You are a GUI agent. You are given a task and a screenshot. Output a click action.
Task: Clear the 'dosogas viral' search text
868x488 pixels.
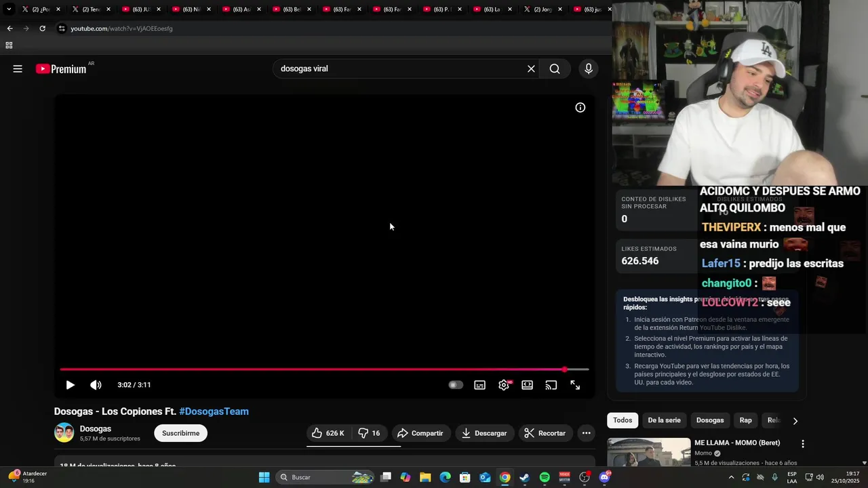531,68
